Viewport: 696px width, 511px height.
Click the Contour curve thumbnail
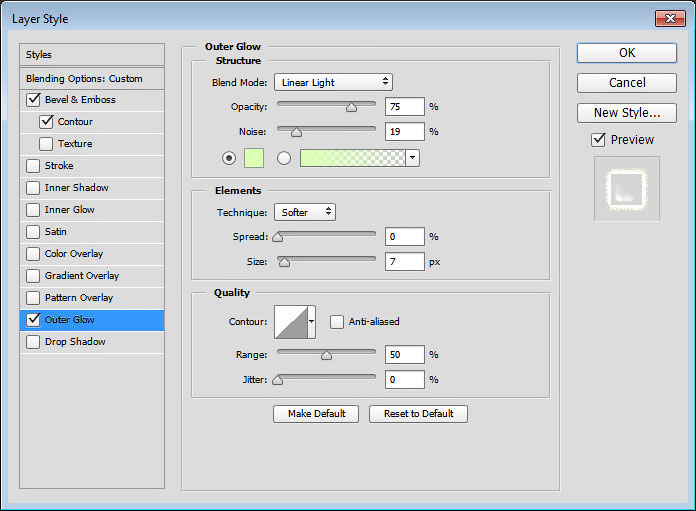coord(291,322)
